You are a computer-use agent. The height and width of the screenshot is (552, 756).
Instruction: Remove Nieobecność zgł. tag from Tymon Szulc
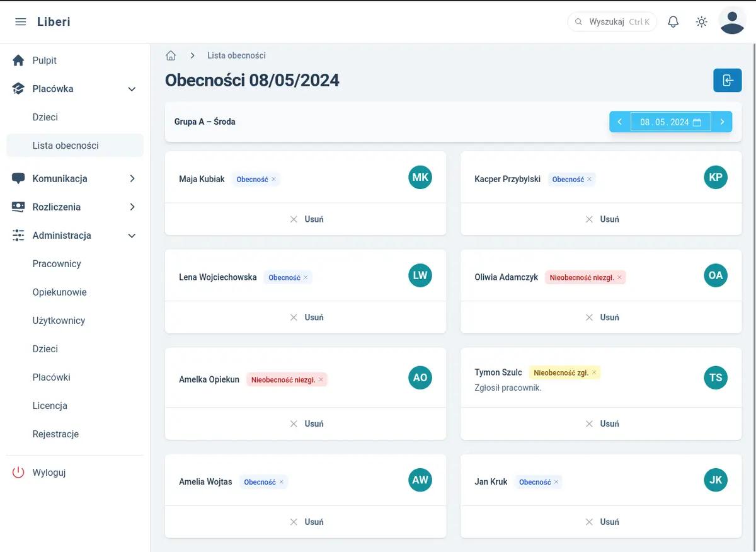[594, 372]
